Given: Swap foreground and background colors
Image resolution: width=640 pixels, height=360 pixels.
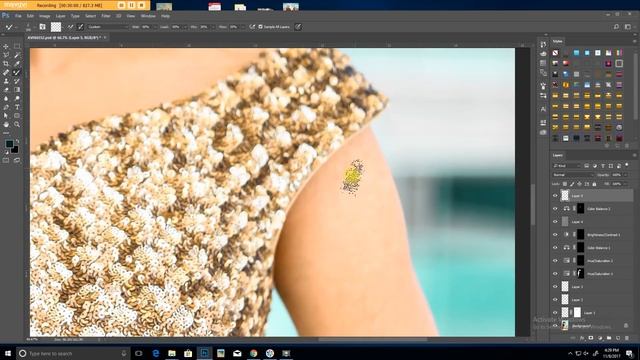Looking at the screenshot, I should click(x=17, y=140).
